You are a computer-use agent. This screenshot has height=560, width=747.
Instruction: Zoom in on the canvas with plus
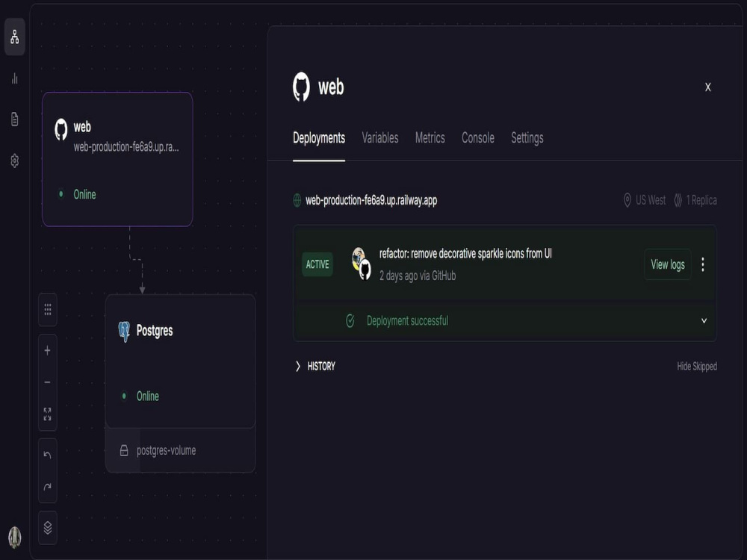coord(48,351)
